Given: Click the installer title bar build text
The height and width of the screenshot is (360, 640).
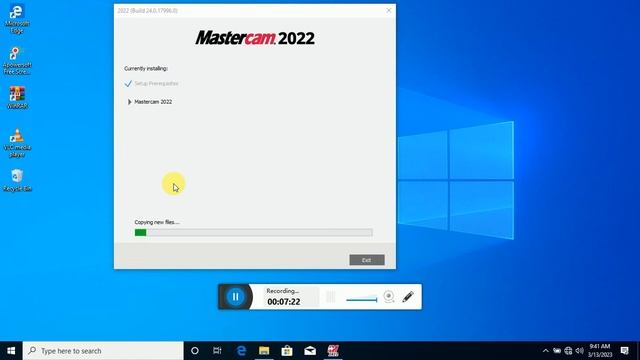Looking at the screenshot, I should click(x=148, y=11).
